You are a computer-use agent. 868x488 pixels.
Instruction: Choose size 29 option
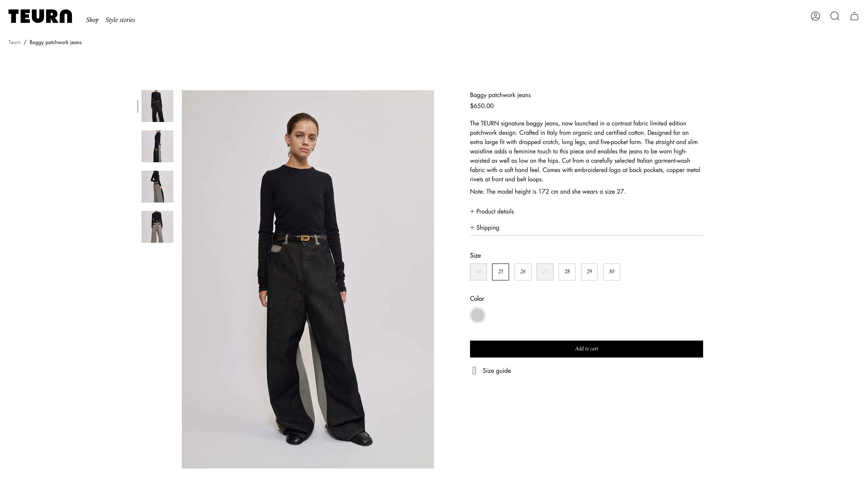pyautogui.click(x=589, y=272)
